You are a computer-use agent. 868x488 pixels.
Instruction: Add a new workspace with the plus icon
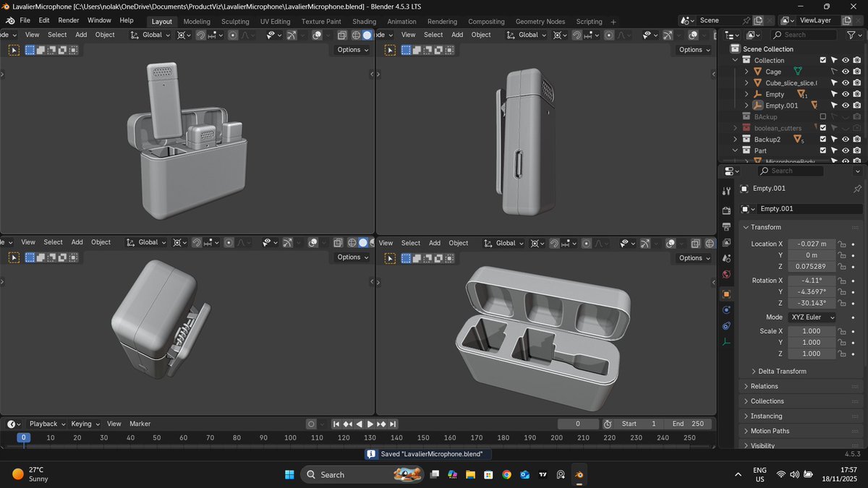[x=613, y=22]
